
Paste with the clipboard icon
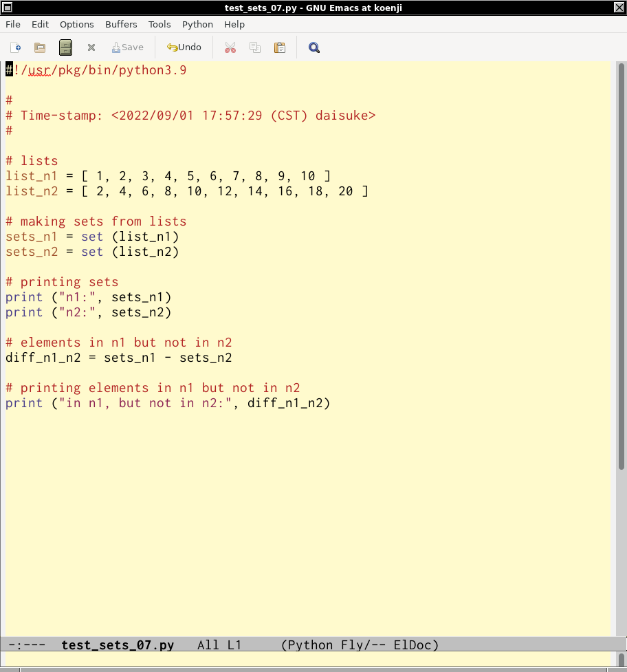coord(280,47)
